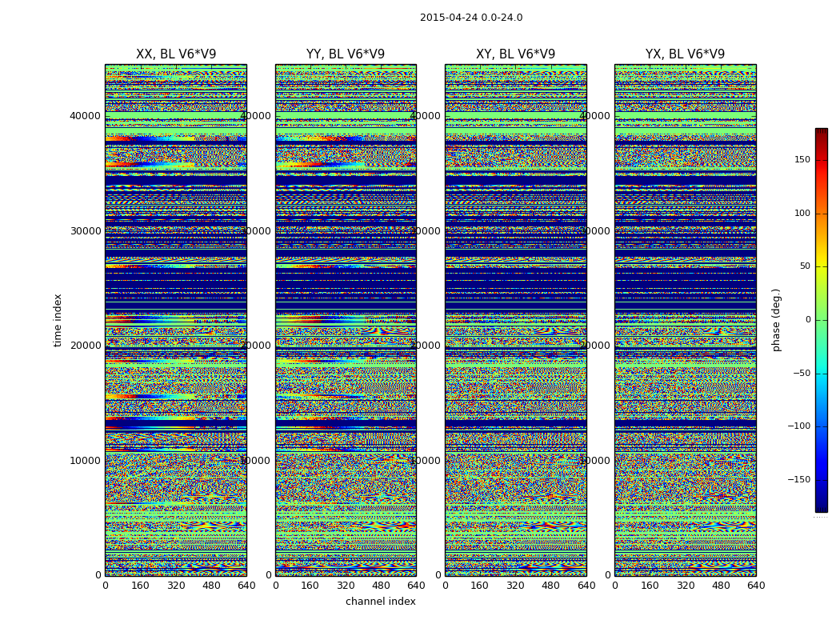This screenshot has width=840, height=640.
Task: Click the phase colorbar gradient strip
Action: pyautogui.click(x=821, y=320)
